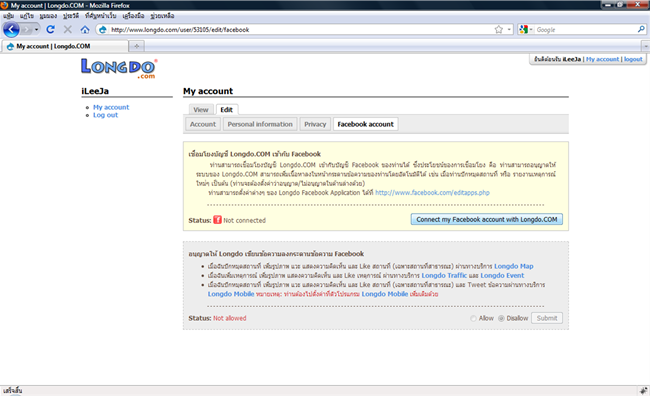The image size is (650, 396).
Task: Click Connect my Facebook account with Longdo.COM
Action: coord(487,219)
